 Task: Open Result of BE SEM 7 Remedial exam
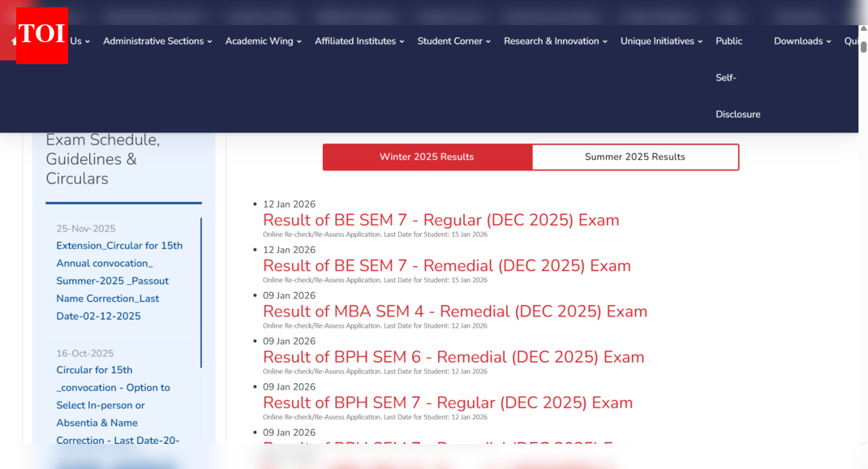(x=446, y=265)
